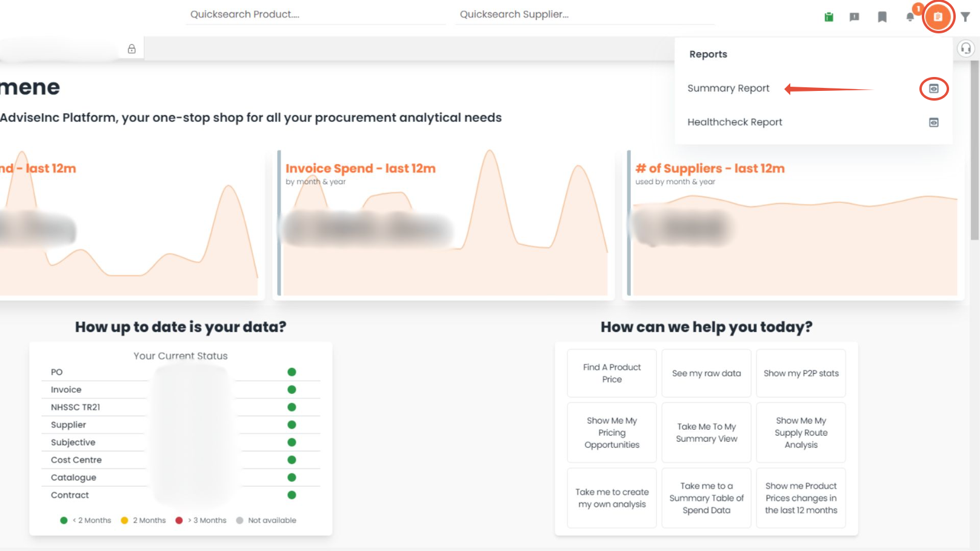Click the 'used by month & year' chart subtitle

(x=675, y=182)
